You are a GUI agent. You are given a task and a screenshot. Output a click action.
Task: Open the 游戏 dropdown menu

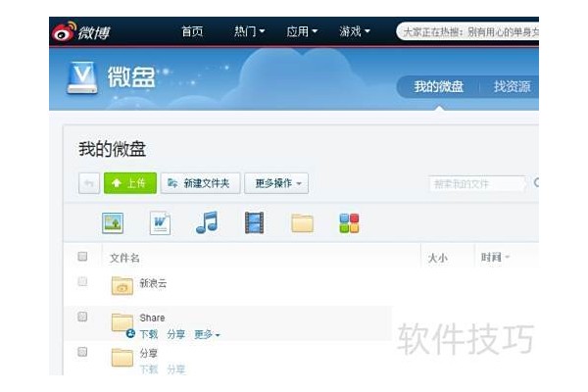tap(355, 31)
